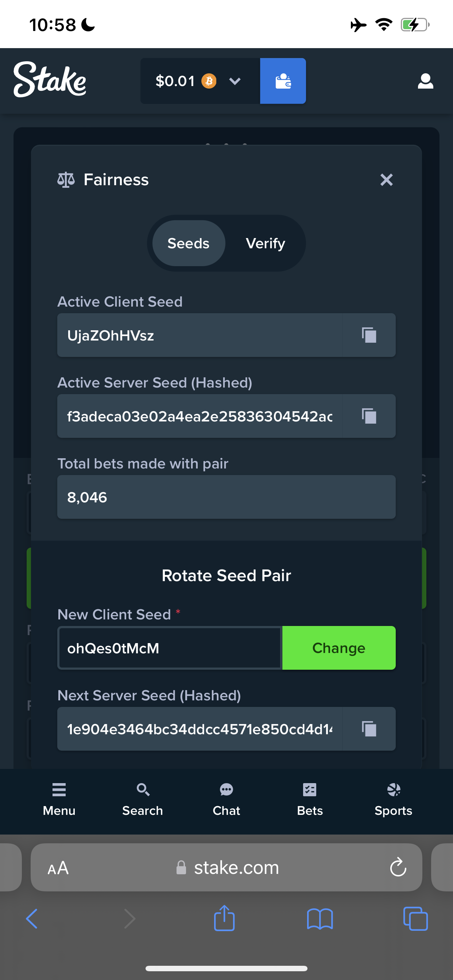The width and height of the screenshot is (453, 980).
Task: Select the Seeds tab
Action: click(x=189, y=244)
